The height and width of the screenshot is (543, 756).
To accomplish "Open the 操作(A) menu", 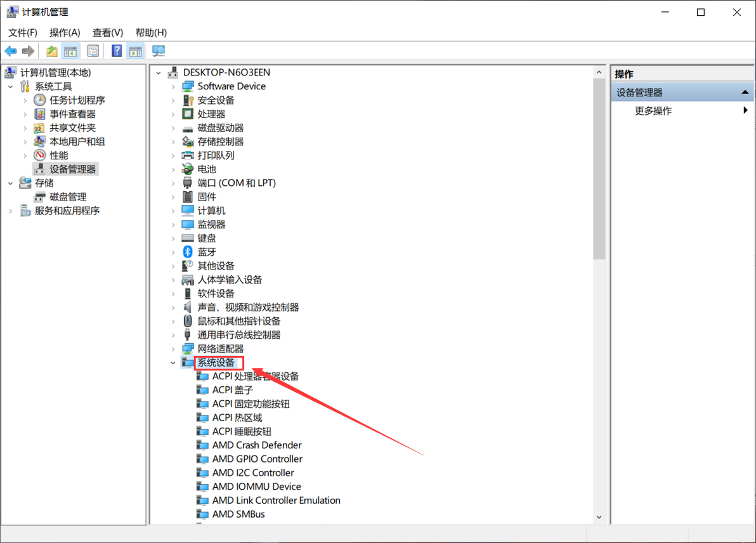I will [x=65, y=32].
